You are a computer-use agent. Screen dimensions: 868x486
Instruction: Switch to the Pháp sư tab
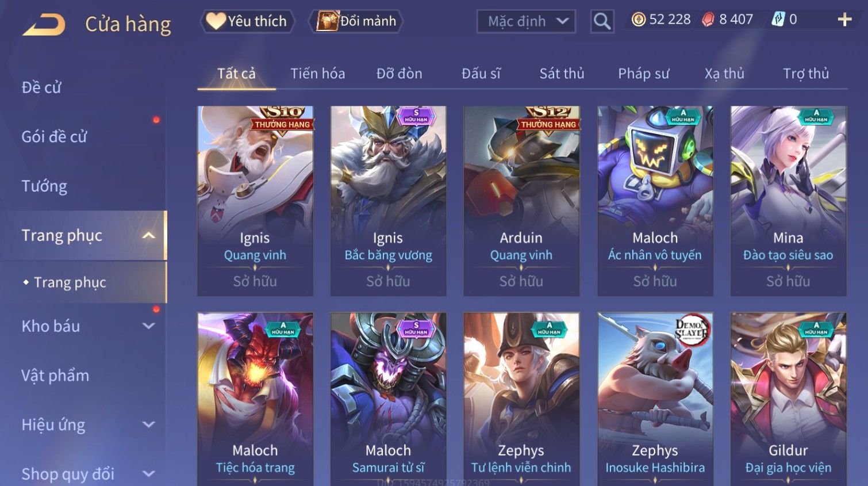click(x=643, y=74)
